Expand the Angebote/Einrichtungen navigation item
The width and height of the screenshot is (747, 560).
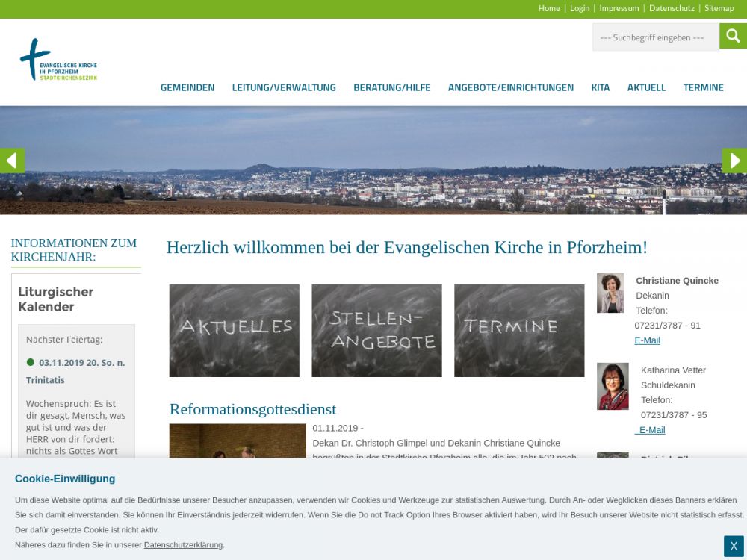[x=511, y=87]
